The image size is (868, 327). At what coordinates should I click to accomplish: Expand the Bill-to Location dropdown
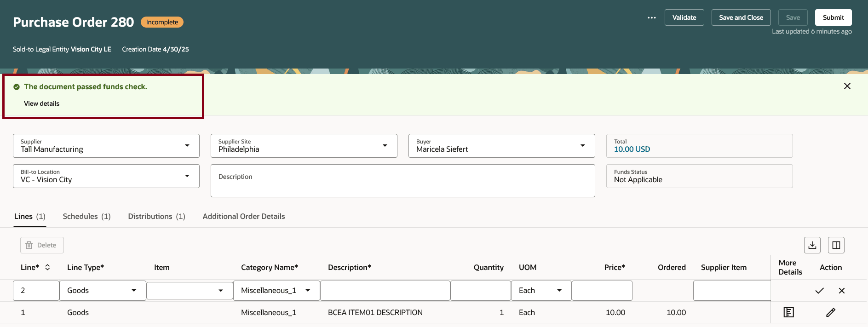click(x=187, y=176)
